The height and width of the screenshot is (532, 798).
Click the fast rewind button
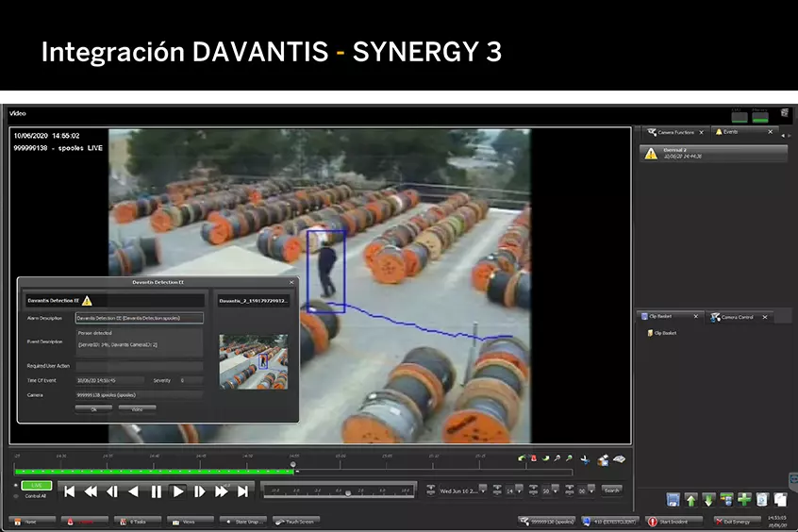(x=91, y=491)
